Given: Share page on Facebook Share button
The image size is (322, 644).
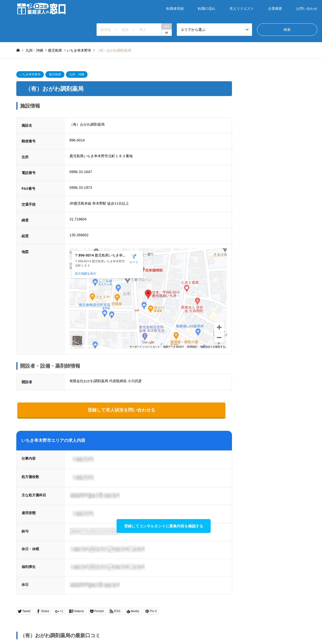Looking at the screenshot, I should [x=43, y=611].
